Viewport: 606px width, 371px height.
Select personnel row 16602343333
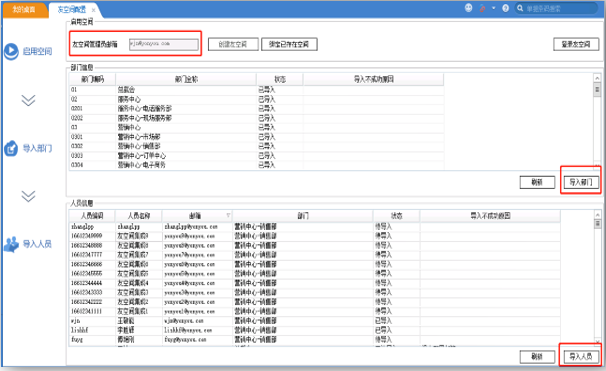(x=315, y=293)
